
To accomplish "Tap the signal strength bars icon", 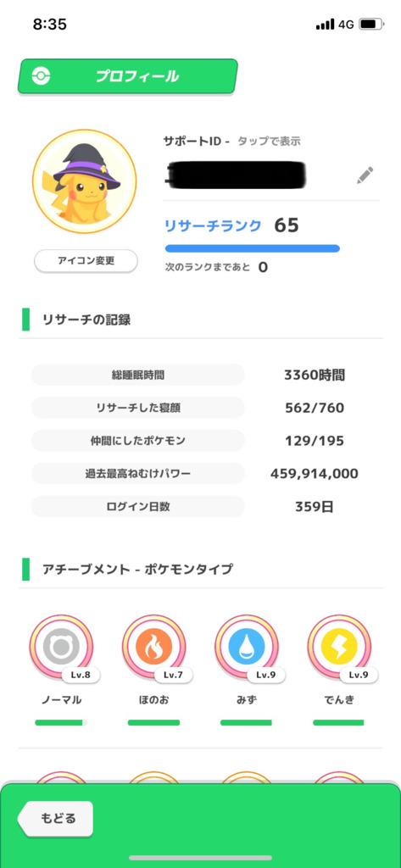I will coord(325,25).
